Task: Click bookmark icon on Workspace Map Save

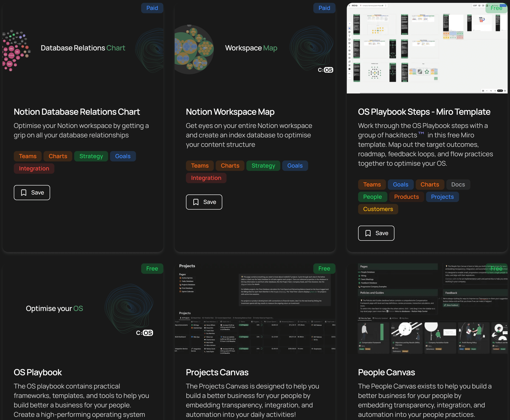Action: coord(196,202)
